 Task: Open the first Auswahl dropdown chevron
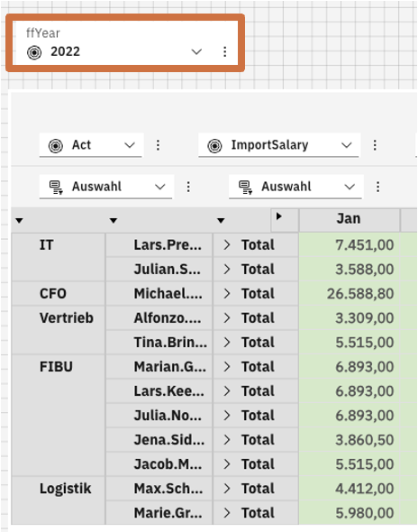159,187
